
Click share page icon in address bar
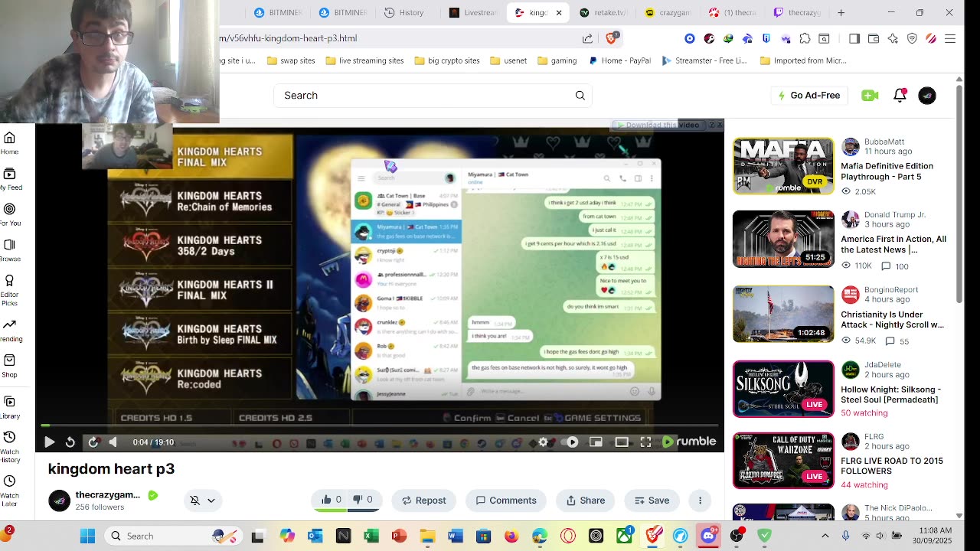[x=587, y=38]
